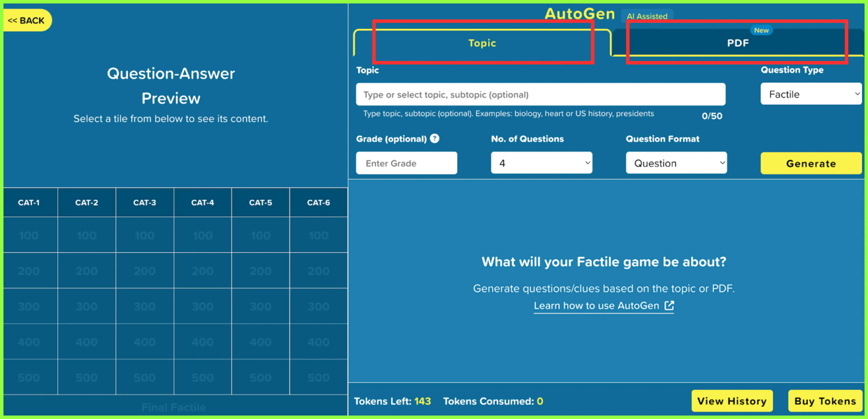Click the Enter Grade input field

pos(406,163)
